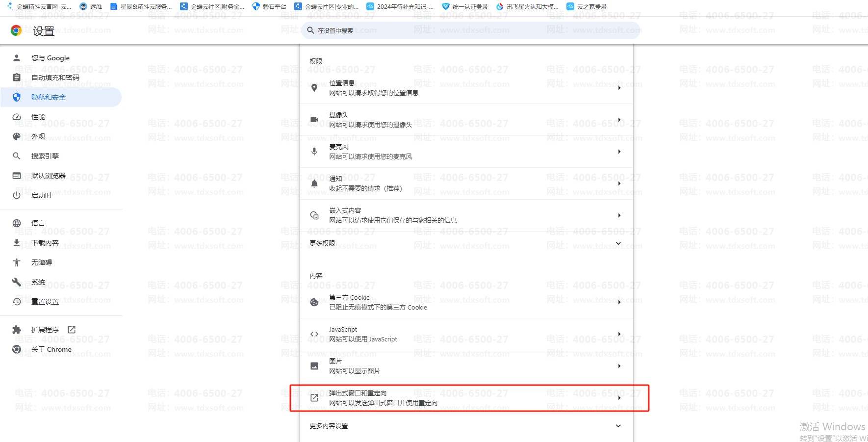
Task: Click the external-link icon beside 扩展程序
Action: click(72, 330)
